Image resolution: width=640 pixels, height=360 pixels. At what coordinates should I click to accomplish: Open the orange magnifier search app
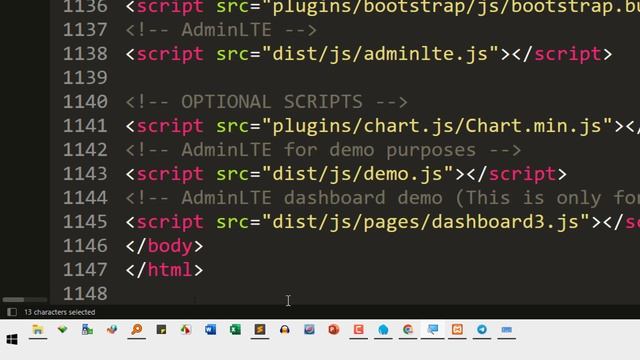click(x=137, y=330)
